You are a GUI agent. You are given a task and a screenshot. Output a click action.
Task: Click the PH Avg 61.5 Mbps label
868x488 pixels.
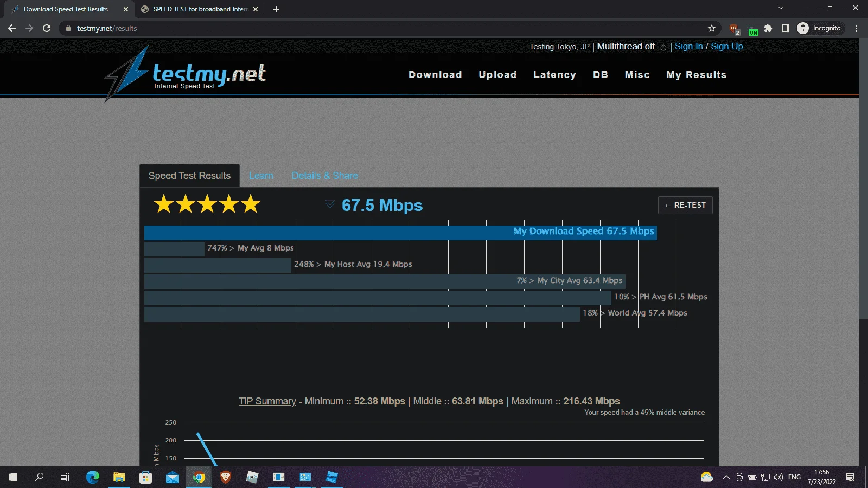coord(661,297)
